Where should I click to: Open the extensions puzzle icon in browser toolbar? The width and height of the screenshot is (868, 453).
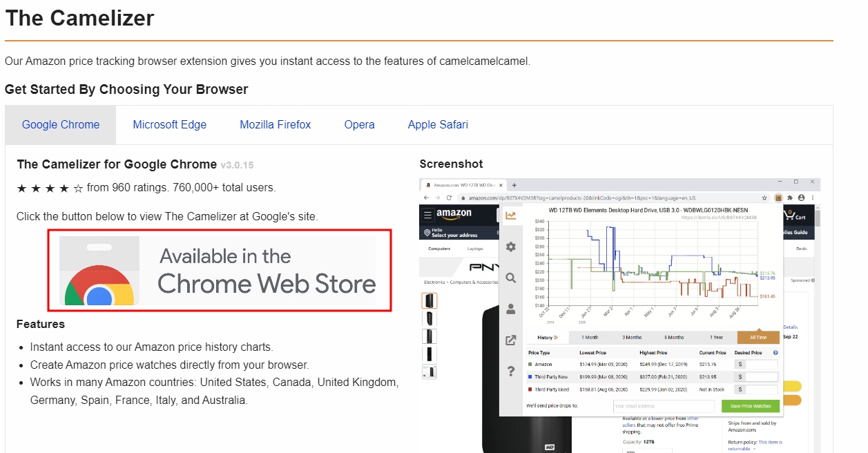[x=790, y=197]
